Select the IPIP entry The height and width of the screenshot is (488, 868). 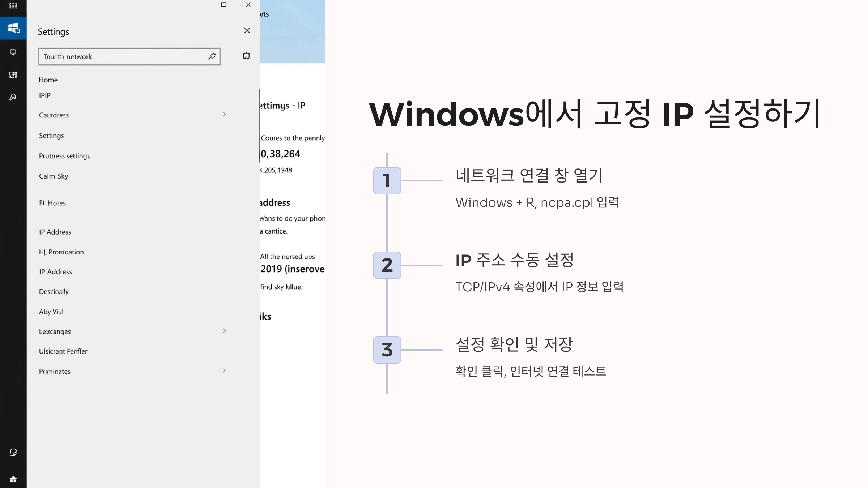tap(45, 95)
